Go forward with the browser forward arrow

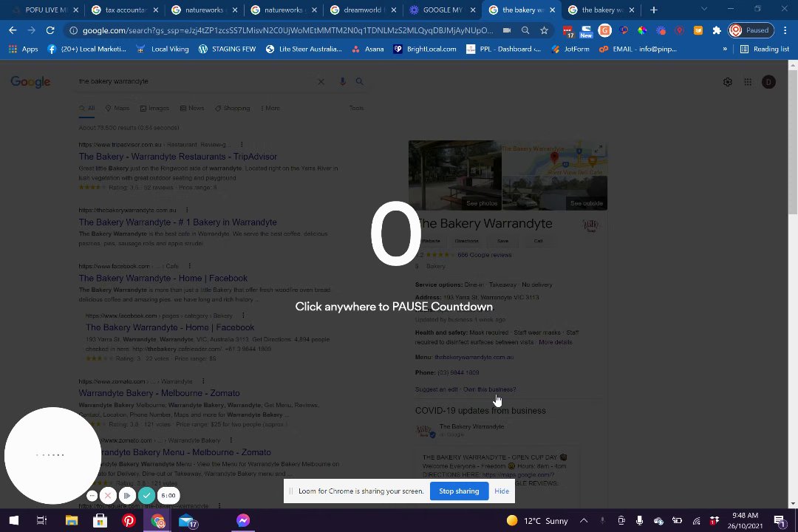click(31, 30)
